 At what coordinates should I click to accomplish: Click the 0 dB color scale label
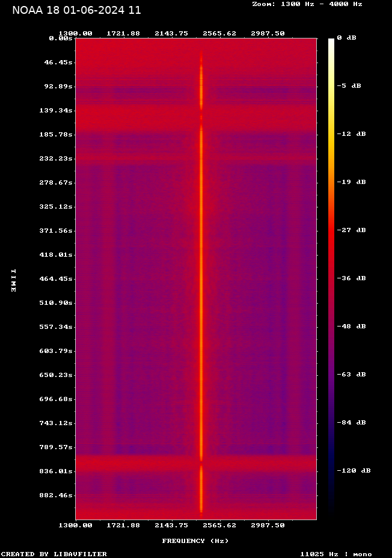(346, 38)
